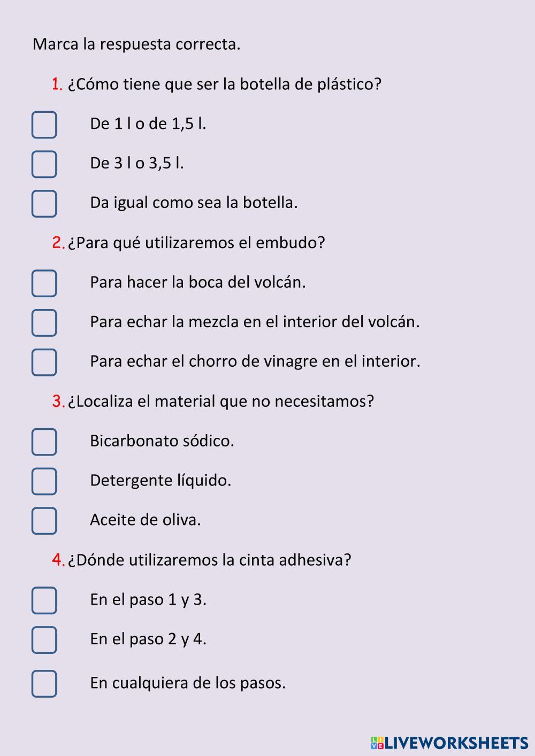Image resolution: width=535 pixels, height=756 pixels.
Task: Click question 2 about the embudo
Action: (188, 243)
